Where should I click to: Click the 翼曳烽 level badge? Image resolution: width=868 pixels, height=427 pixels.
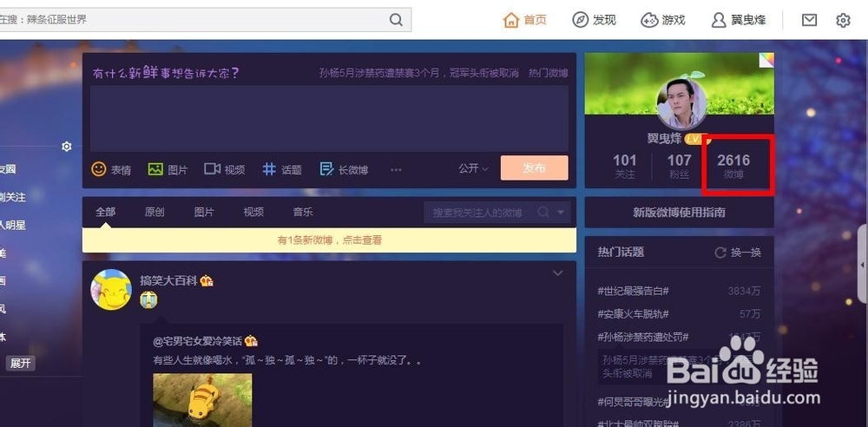(697, 139)
